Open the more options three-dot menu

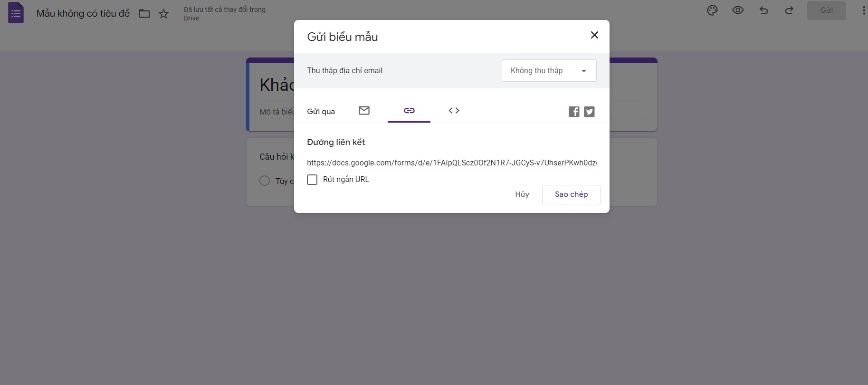click(863, 10)
